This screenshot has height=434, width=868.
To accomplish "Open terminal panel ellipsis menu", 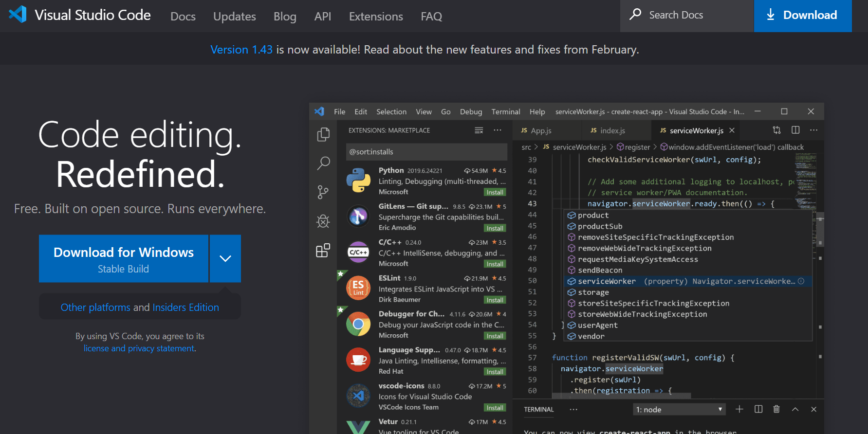I will (574, 409).
